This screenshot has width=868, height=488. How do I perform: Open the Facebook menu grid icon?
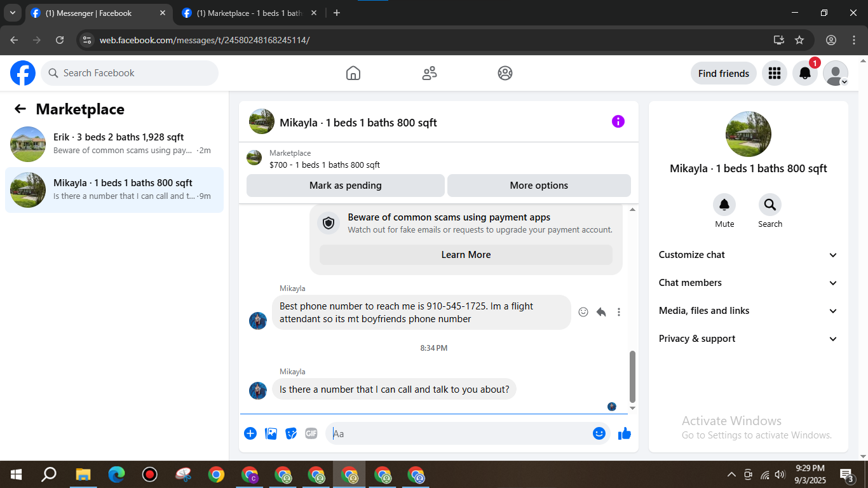(774, 73)
